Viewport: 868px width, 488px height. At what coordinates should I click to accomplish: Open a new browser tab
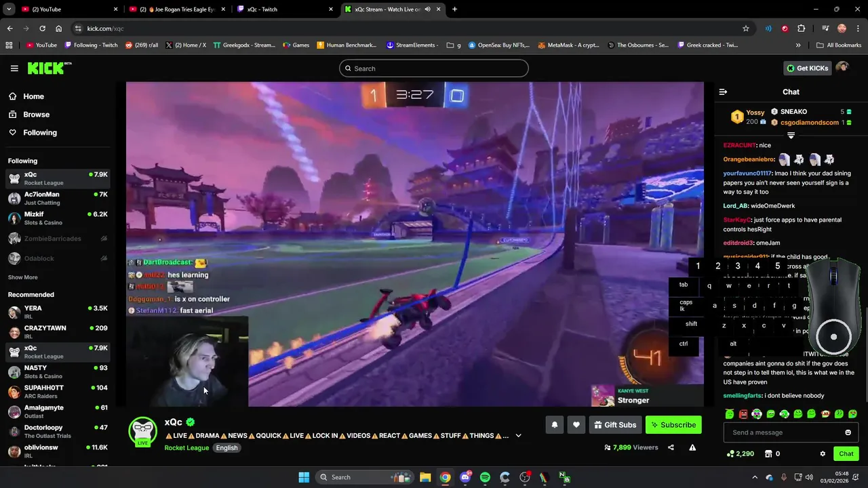454,9
